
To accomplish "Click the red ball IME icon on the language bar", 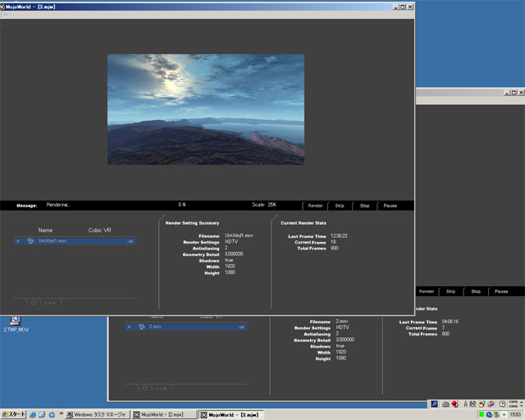I will pos(454,404).
